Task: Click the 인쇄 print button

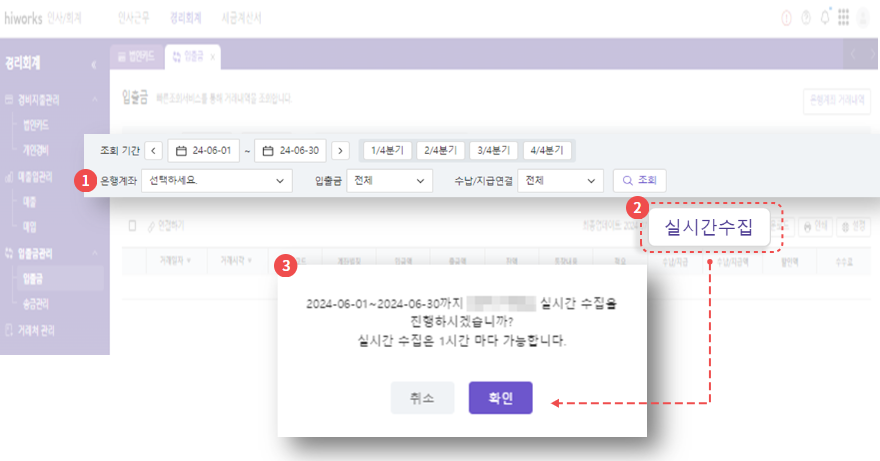Action: (815, 226)
